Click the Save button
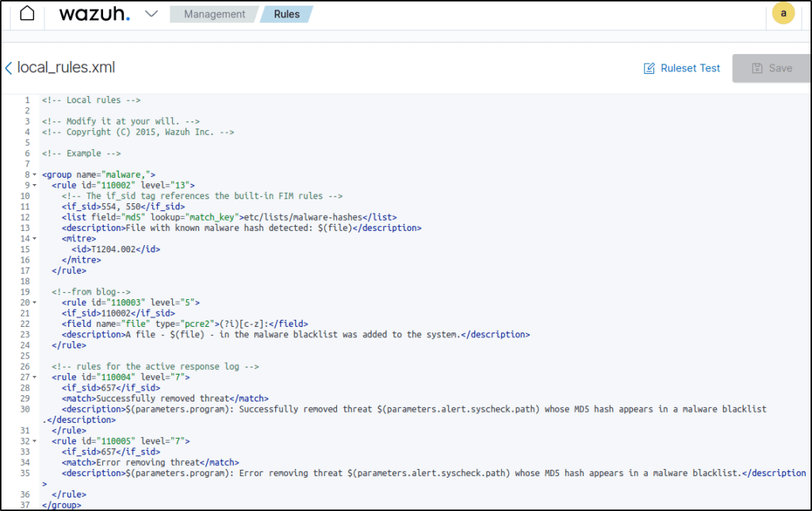Screen dimensions: 812x511 (x=771, y=68)
